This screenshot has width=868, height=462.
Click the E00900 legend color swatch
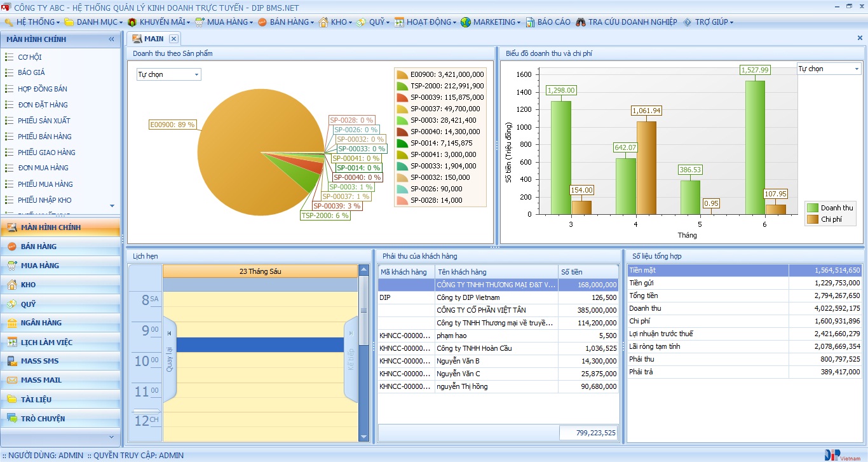point(402,74)
